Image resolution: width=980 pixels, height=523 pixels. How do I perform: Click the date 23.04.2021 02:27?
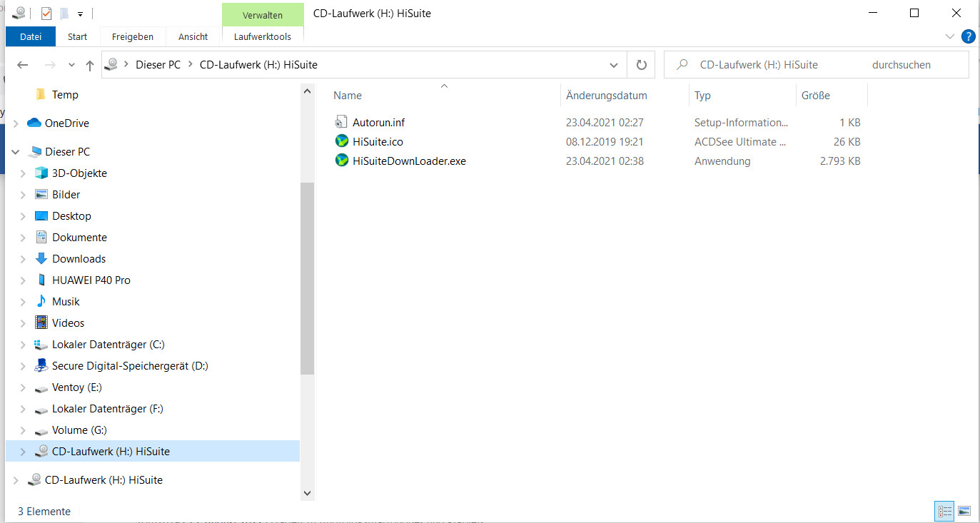pyautogui.click(x=605, y=123)
